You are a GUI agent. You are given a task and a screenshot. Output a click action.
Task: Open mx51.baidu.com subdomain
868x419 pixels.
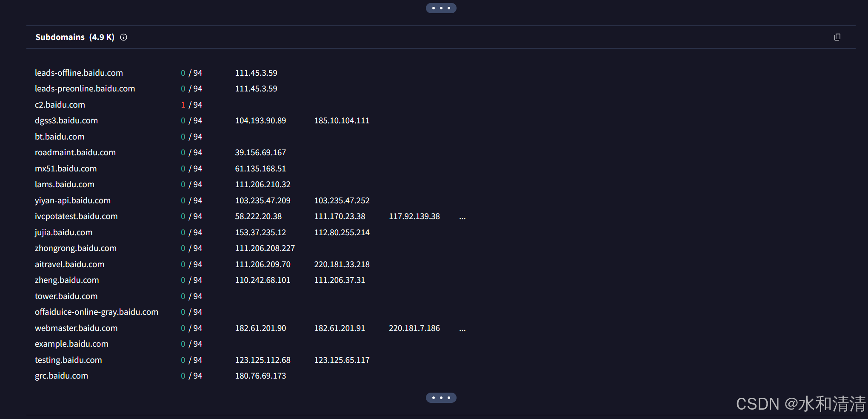[66, 168]
